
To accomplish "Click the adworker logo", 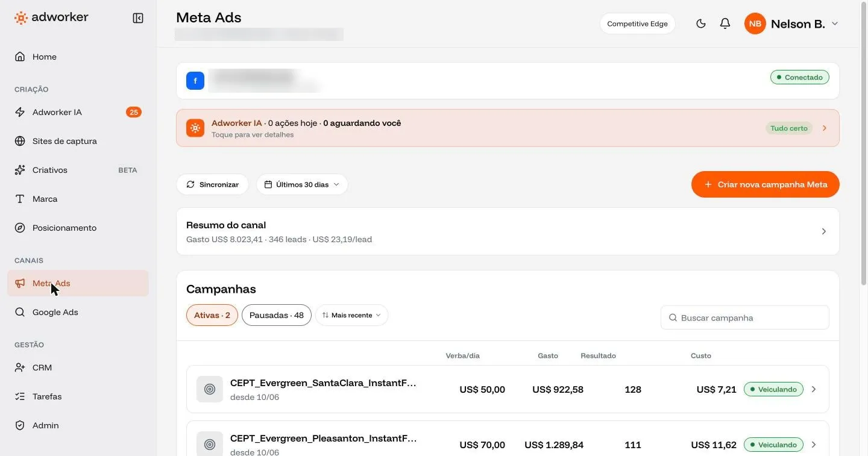I will [x=51, y=17].
